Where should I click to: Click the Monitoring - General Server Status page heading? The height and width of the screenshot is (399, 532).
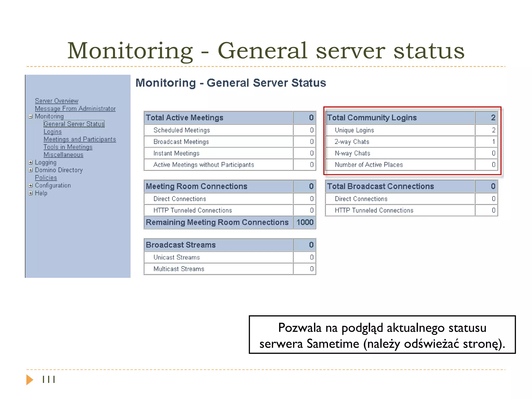231,83
